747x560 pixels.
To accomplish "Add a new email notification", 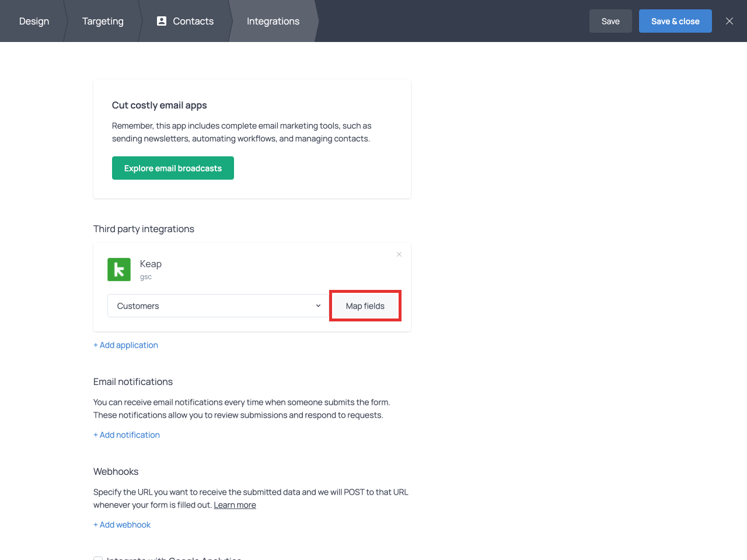I will click(x=127, y=435).
